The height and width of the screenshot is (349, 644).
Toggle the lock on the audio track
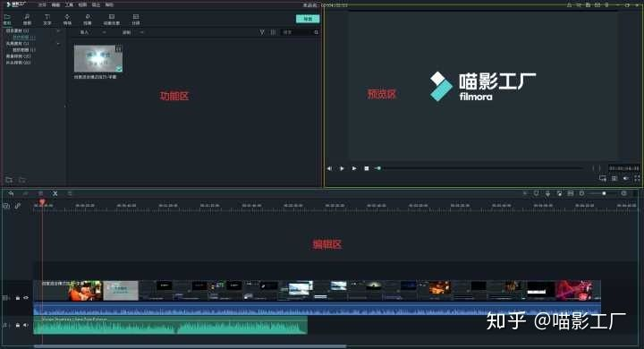click(18, 325)
